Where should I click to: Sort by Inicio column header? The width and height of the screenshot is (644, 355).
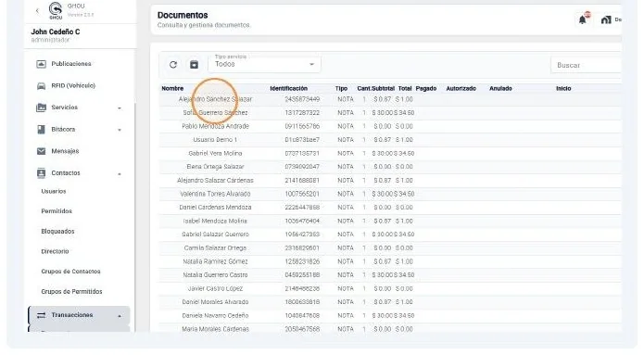pos(563,88)
